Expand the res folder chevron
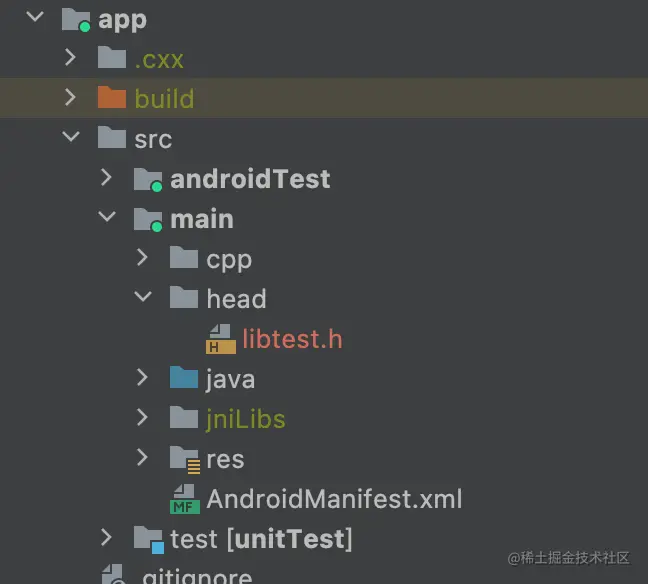 (142, 458)
